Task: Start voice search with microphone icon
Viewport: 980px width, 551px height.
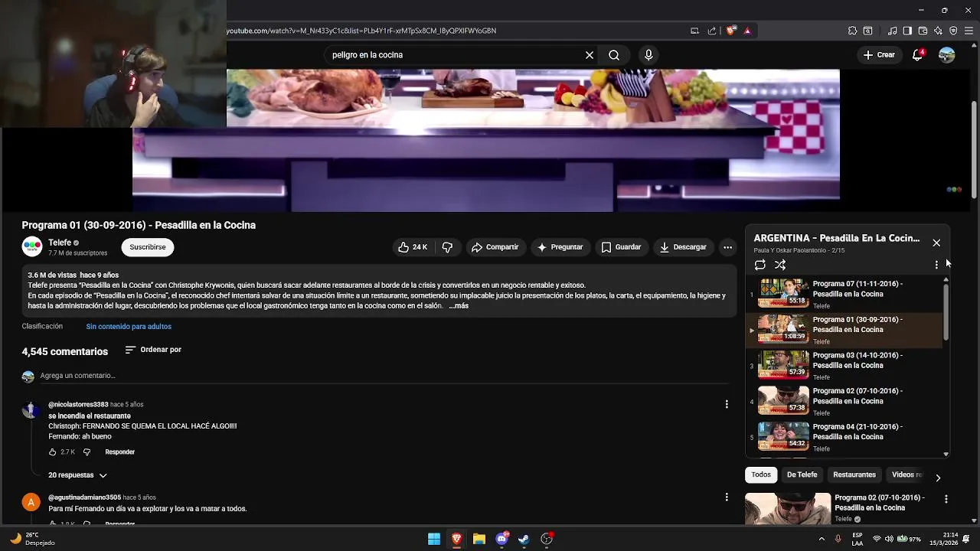Action: (648, 55)
